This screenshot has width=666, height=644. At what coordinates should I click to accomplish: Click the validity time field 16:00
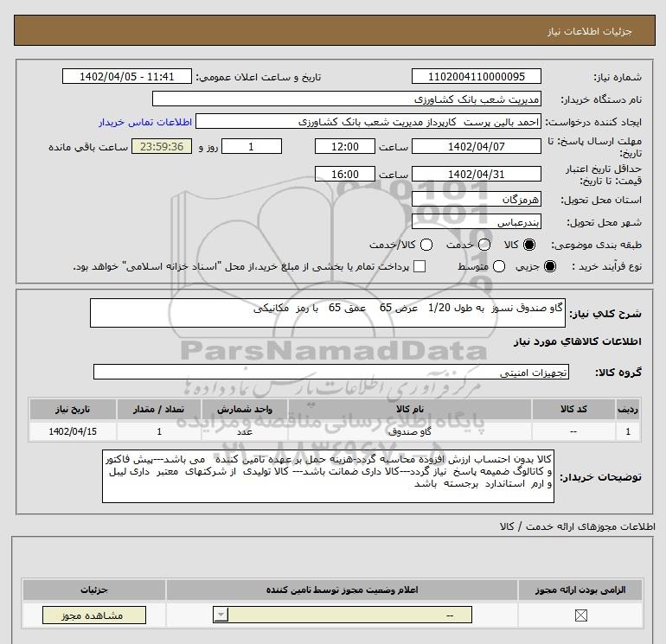pyautogui.click(x=344, y=174)
